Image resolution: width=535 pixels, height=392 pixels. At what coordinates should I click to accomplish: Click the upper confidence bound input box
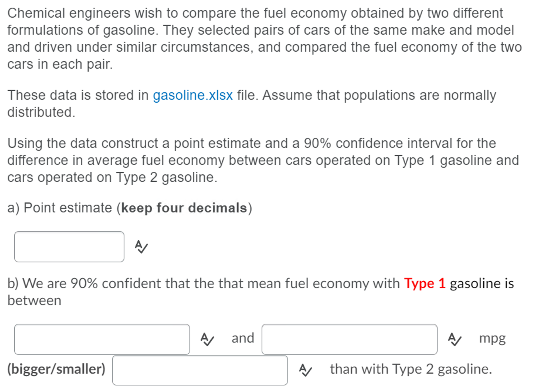tap(349, 339)
